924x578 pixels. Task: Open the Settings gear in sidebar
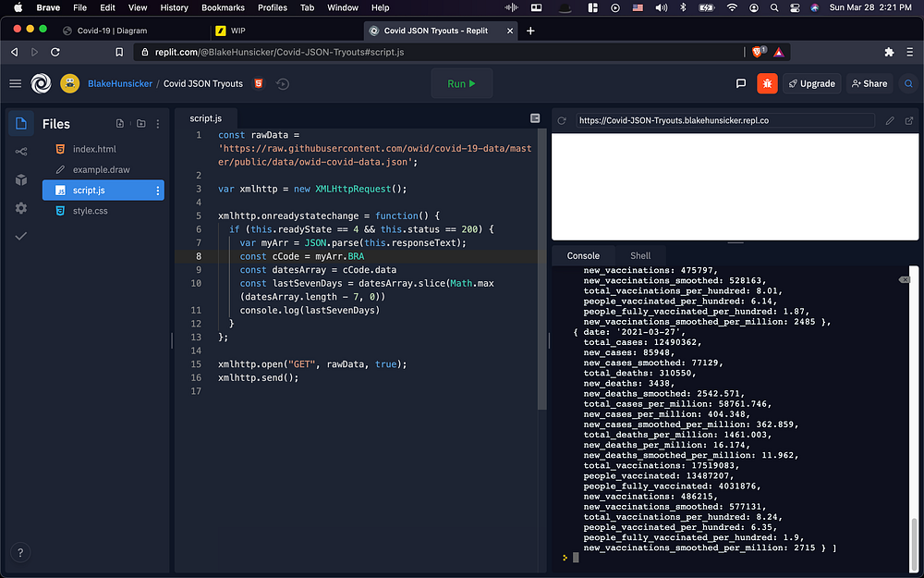pyautogui.click(x=20, y=208)
